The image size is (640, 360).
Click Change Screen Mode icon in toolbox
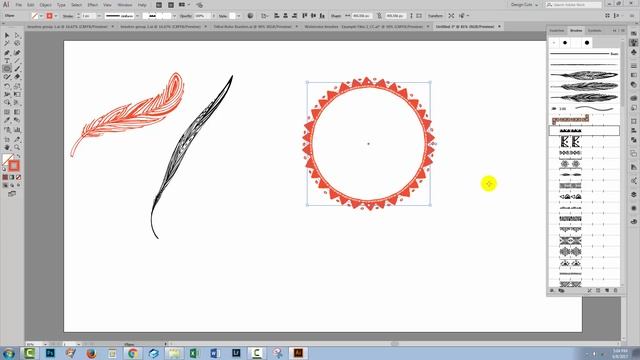12,193
